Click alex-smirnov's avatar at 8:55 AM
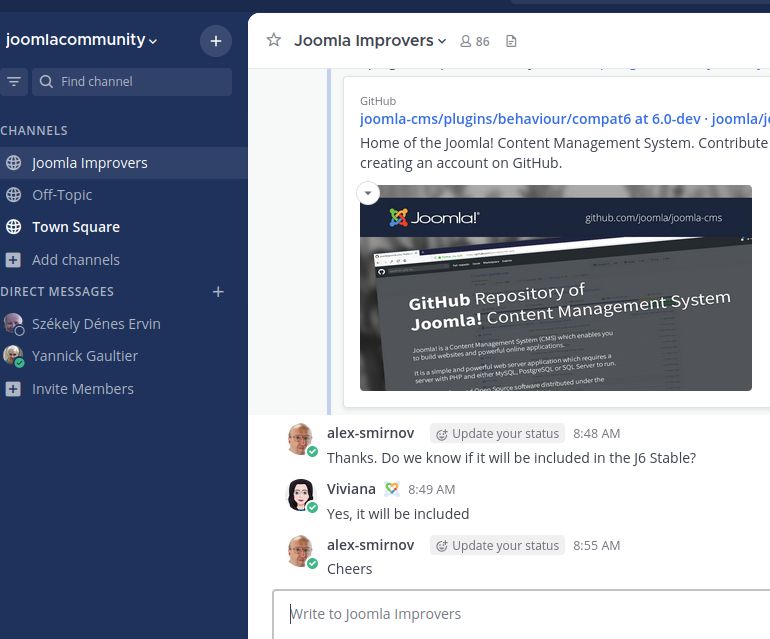Viewport: 770px width, 639px height. 301,551
